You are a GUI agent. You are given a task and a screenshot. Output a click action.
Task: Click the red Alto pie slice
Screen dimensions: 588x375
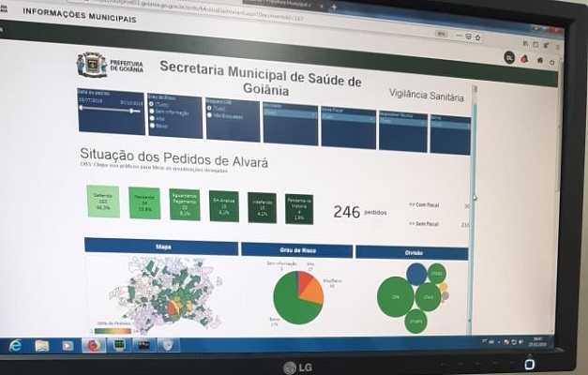[305, 279]
